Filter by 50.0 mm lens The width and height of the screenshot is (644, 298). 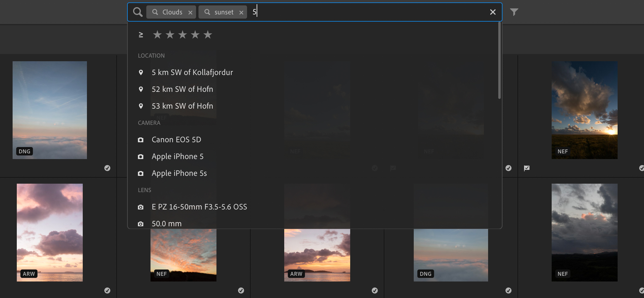pyautogui.click(x=313, y=223)
